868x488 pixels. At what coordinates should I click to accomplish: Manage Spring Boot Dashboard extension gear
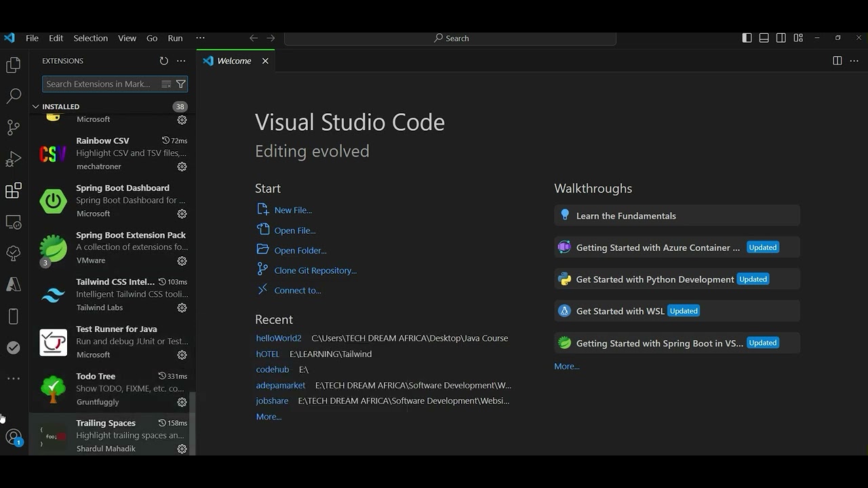(182, 213)
